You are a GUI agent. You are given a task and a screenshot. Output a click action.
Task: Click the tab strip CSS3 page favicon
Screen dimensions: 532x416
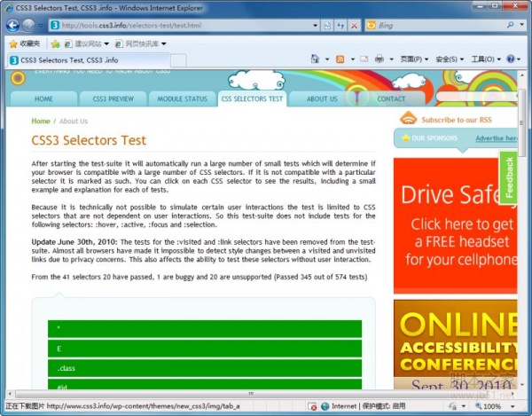point(14,60)
